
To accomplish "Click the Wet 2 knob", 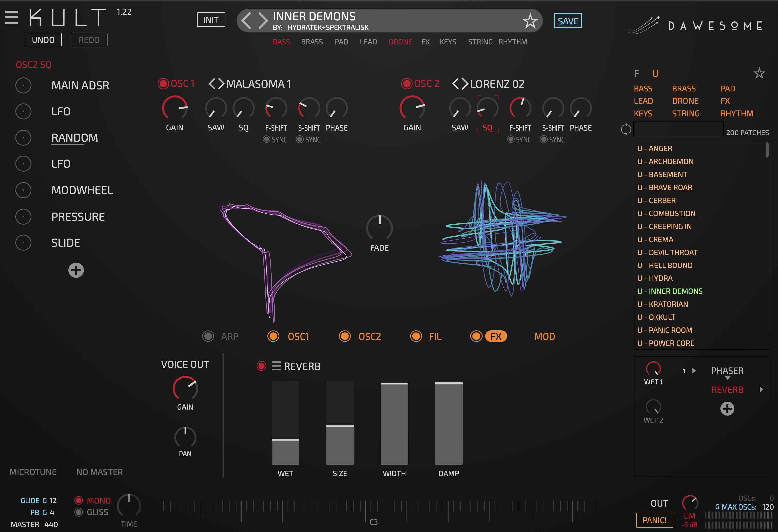I will pyautogui.click(x=653, y=407).
